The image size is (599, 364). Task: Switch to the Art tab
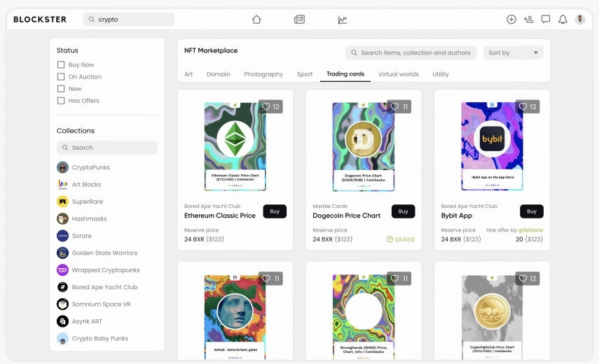[188, 74]
